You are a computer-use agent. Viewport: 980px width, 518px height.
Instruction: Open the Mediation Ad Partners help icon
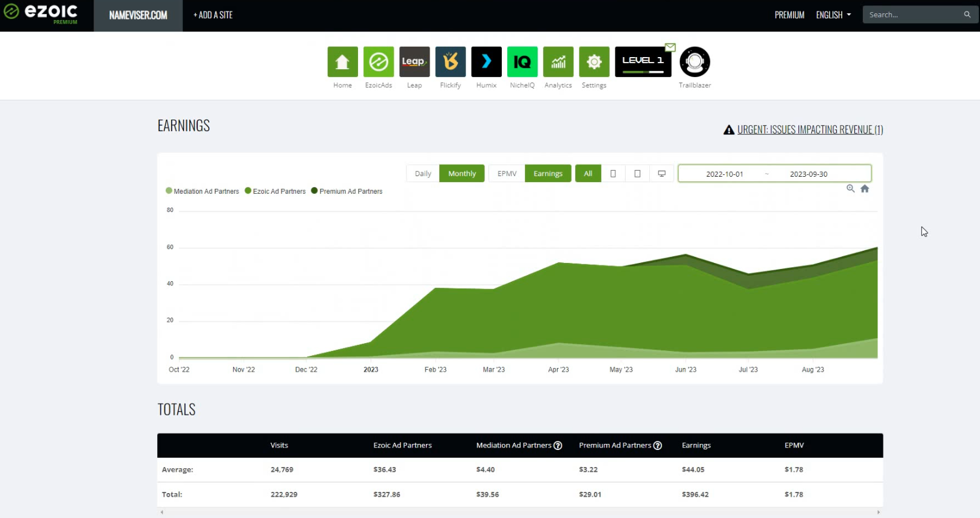(x=558, y=446)
